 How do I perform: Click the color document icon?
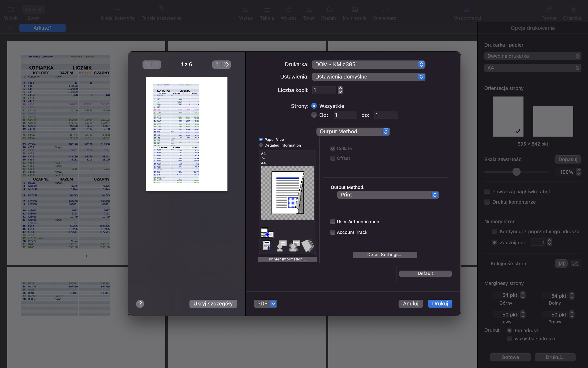tap(267, 246)
